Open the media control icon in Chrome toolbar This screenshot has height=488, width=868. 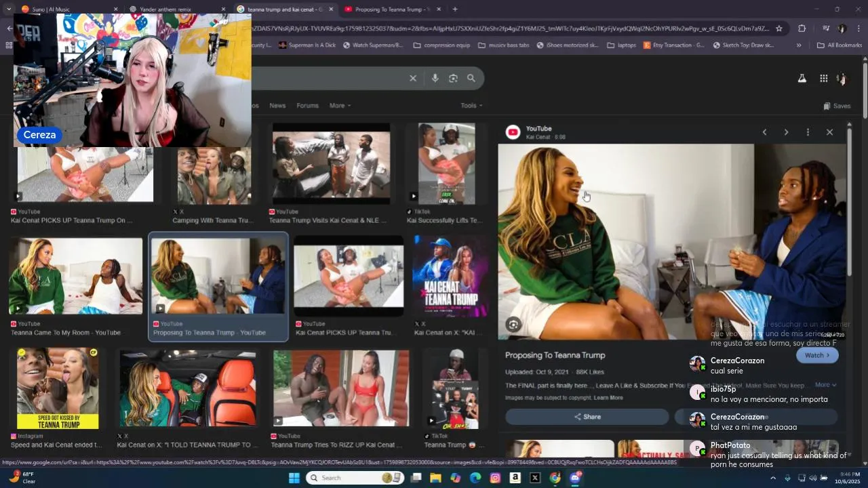pos(826,28)
